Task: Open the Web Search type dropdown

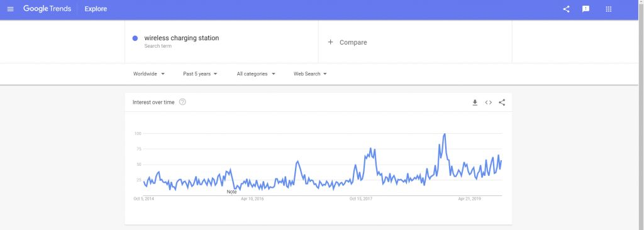Action: pyautogui.click(x=310, y=74)
